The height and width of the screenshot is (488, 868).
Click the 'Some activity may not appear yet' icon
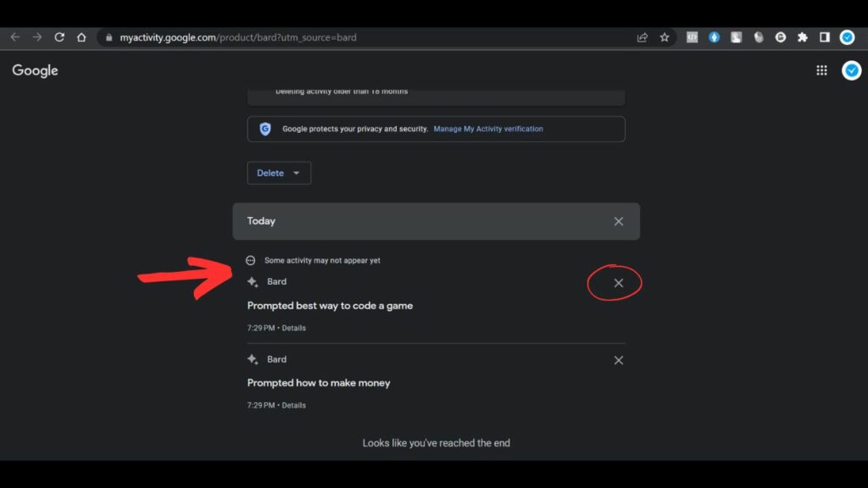[251, 260]
